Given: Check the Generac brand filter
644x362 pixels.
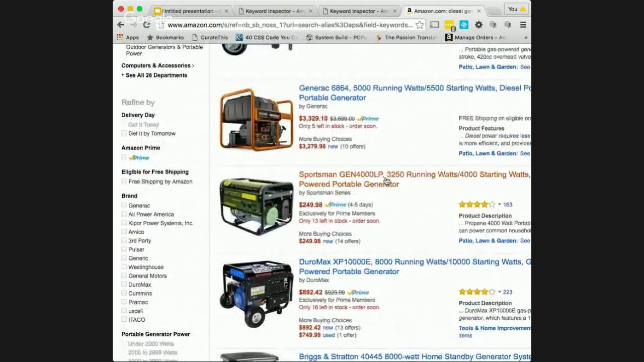Looking at the screenshot, I should click(124, 205).
